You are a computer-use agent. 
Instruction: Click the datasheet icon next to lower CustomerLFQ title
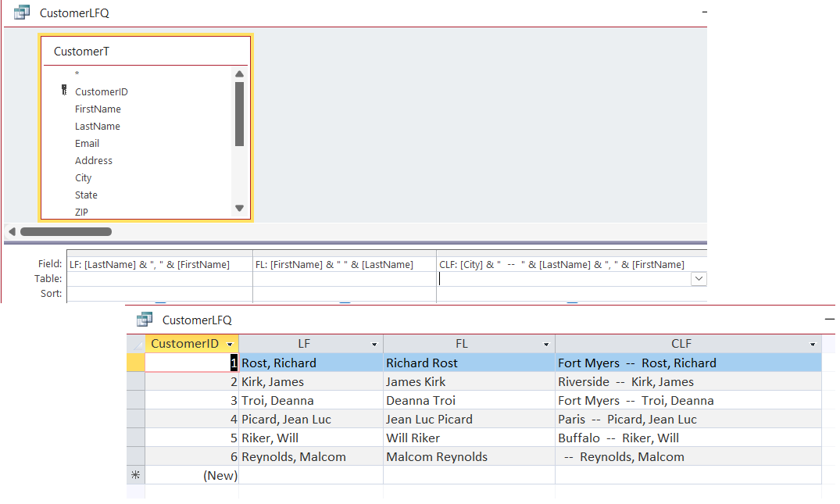tap(145, 319)
